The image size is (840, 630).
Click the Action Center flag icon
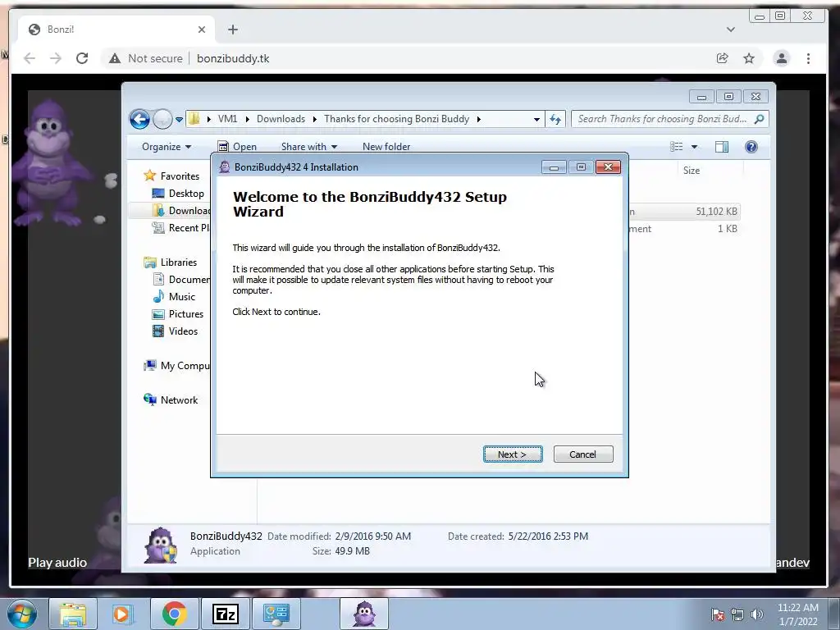718,614
